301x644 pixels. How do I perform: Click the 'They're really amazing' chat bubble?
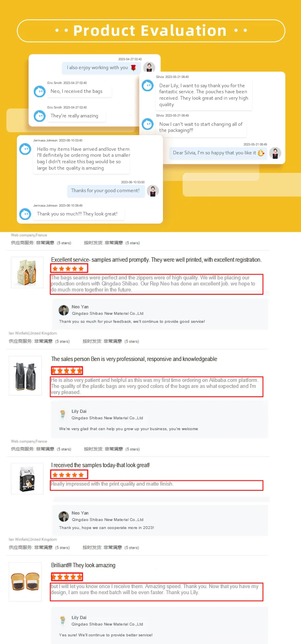(x=75, y=116)
